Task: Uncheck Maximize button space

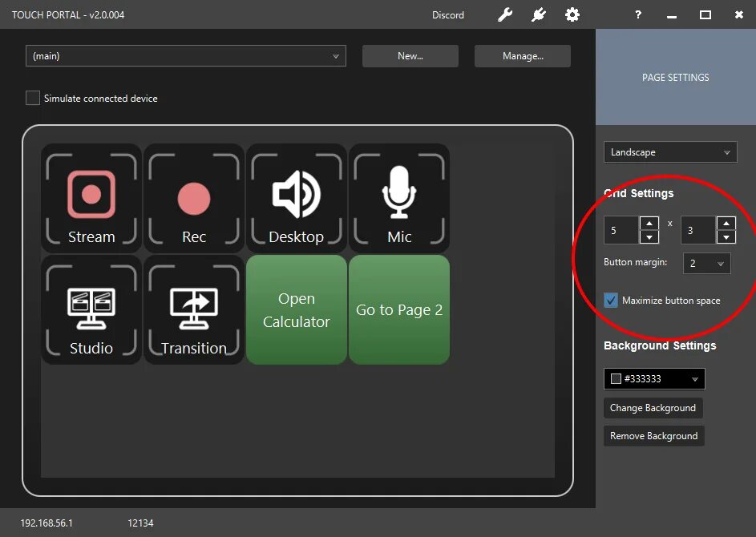Action: click(611, 301)
